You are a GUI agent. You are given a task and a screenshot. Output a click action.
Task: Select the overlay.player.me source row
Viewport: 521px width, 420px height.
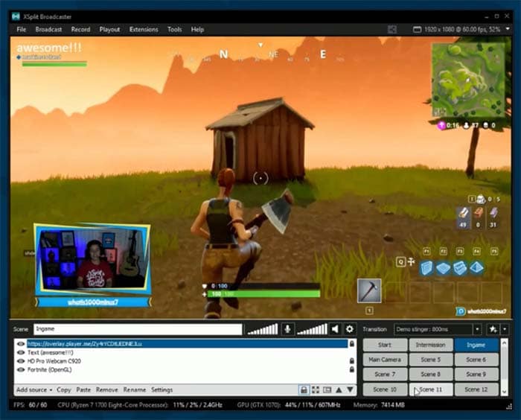[x=186, y=343]
